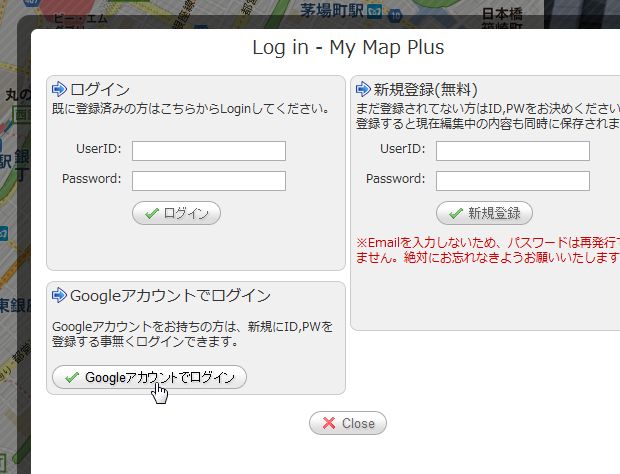
Task: Click the ログイン section heading text
Action: (100, 90)
